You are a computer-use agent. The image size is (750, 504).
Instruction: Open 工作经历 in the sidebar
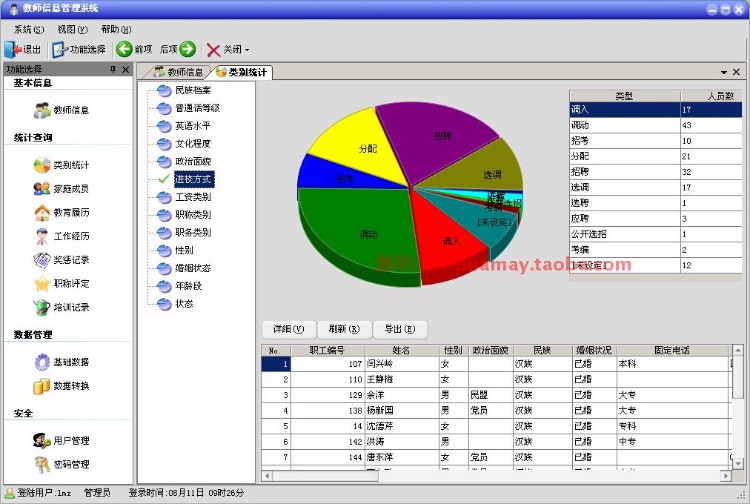tap(61, 236)
